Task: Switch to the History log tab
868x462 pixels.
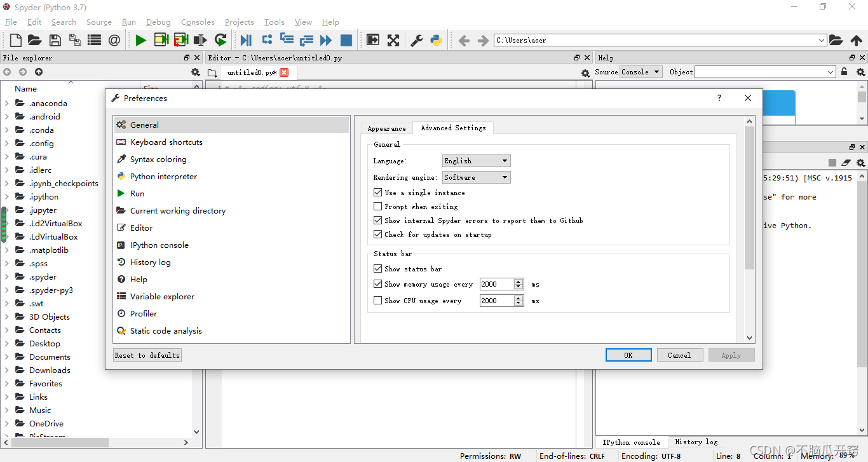Action: tap(696, 442)
